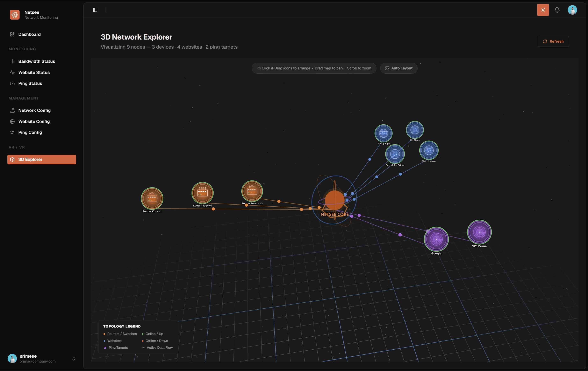
Task: Click Online / Up legend entry
Action: [x=152, y=334]
